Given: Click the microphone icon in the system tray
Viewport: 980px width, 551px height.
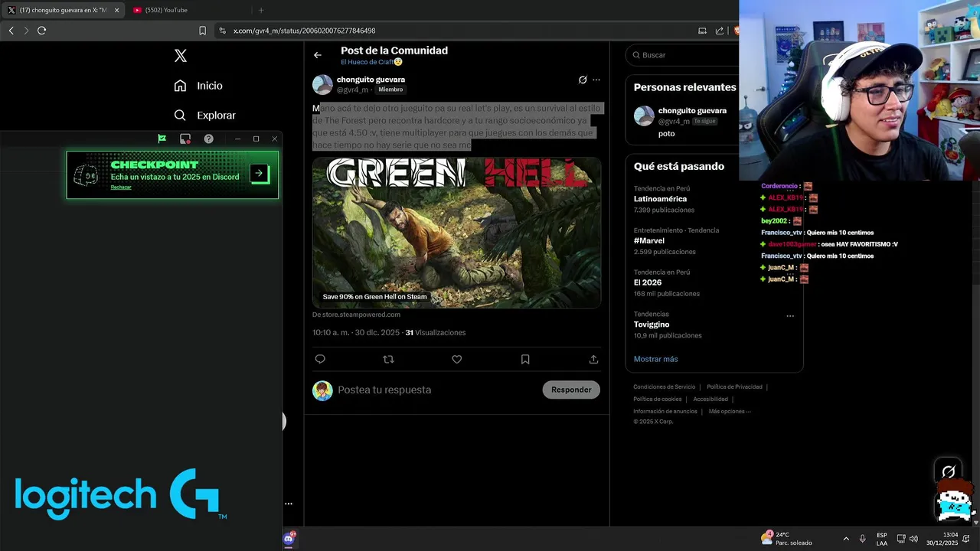Looking at the screenshot, I should [x=863, y=539].
